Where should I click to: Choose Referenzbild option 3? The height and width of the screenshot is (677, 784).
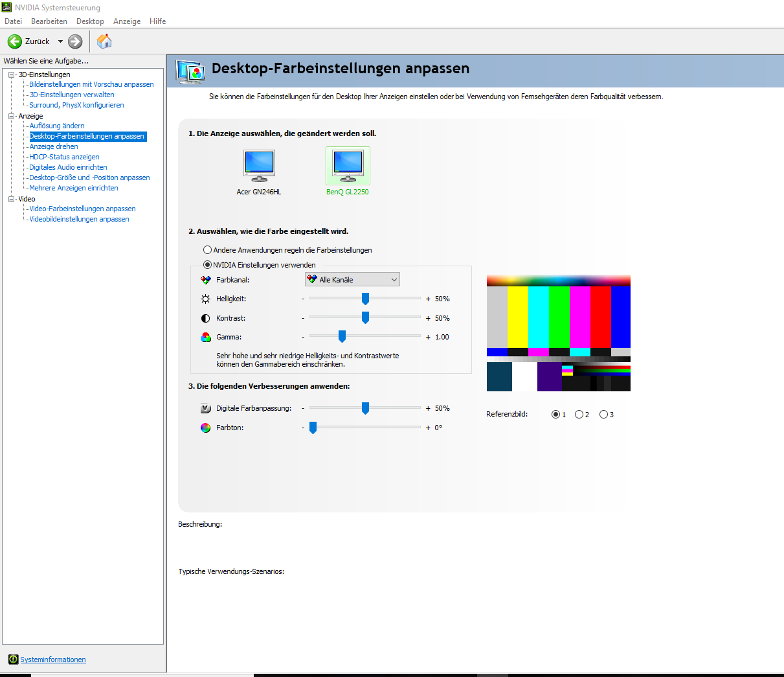603,415
